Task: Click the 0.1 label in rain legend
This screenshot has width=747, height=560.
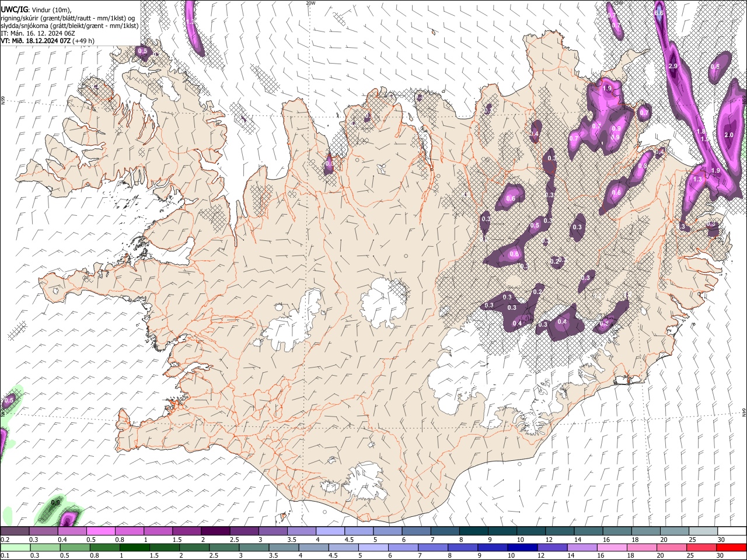Action: [x=5, y=556]
